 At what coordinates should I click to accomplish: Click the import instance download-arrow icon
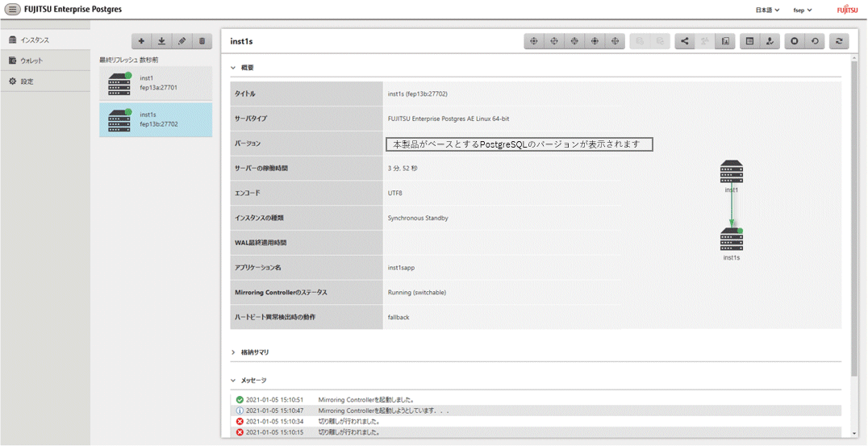pyautogui.click(x=161, y=41)
